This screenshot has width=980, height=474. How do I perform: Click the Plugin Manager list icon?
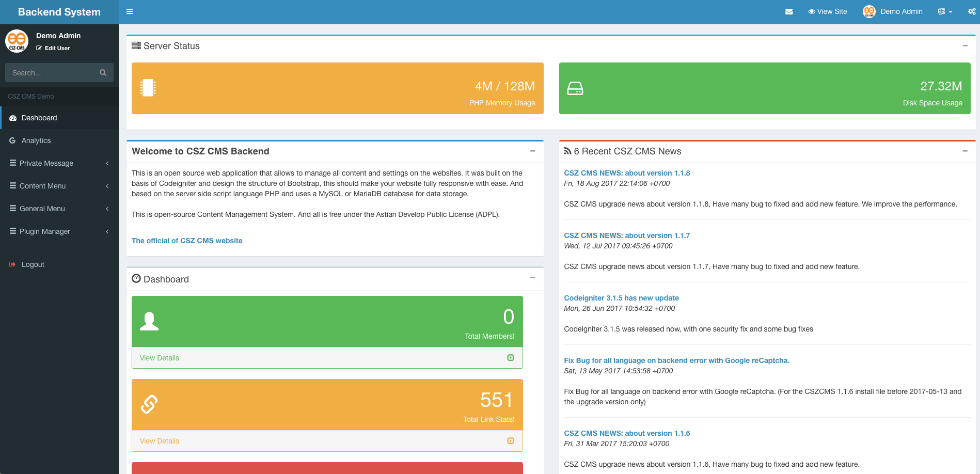click(x=13, y=231)
